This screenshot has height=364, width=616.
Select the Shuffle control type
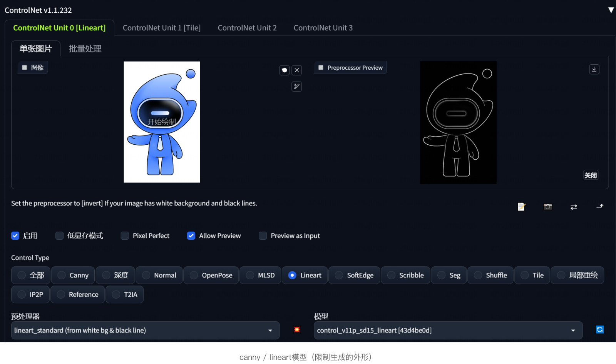pos(490,275)
